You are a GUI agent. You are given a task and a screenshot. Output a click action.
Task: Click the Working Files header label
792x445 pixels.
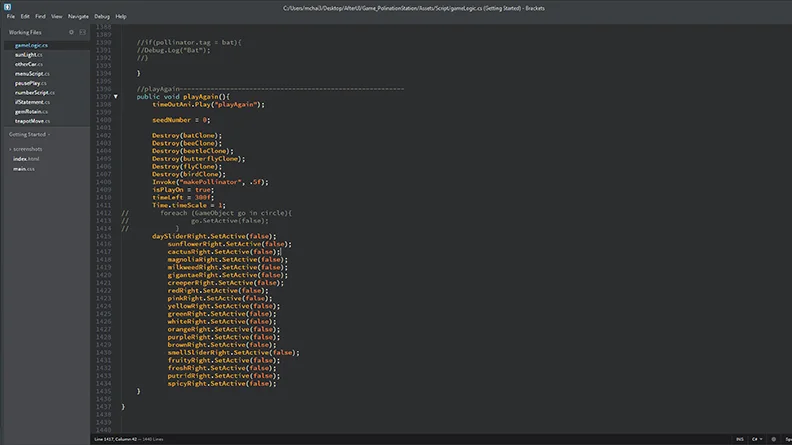(x=25, y=32)
